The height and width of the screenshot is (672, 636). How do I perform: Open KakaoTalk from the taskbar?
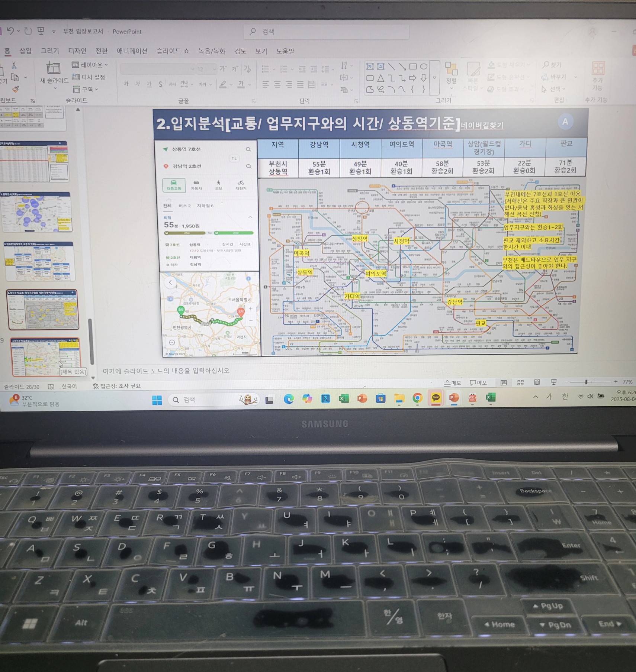[x=436, y=398]
